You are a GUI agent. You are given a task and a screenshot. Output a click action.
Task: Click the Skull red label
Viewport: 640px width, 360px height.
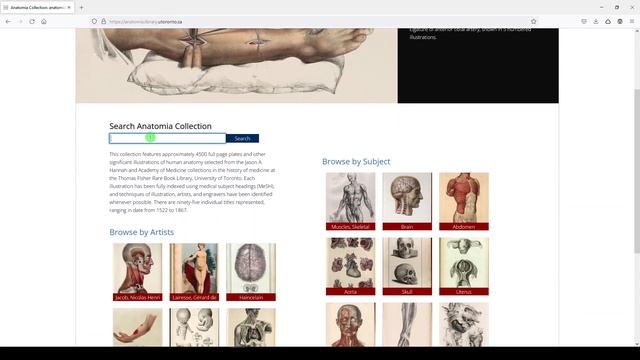coord(407,292)
